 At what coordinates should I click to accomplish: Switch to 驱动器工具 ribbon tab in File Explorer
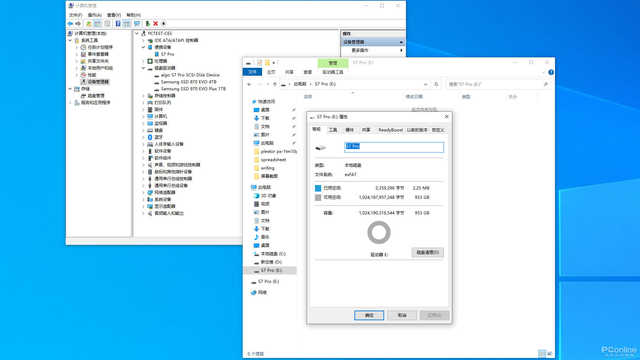[333, 72]
